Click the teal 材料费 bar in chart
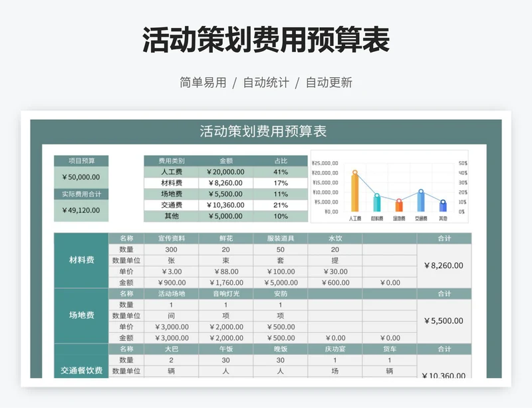This screenshot has height=408, width=532. pos(377,204)
